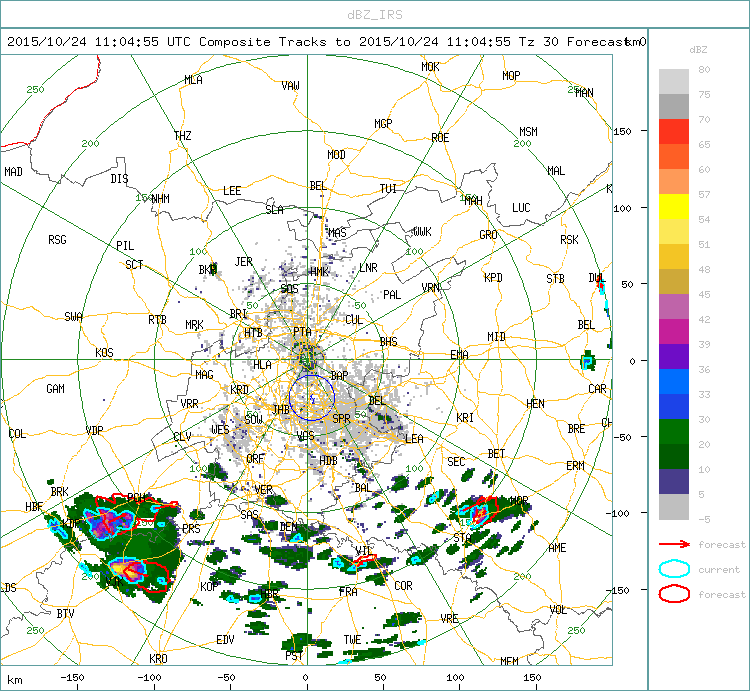This screenshot has height=691, width=750.
Task: Click the SWA station label
Action: pos(74,317)
